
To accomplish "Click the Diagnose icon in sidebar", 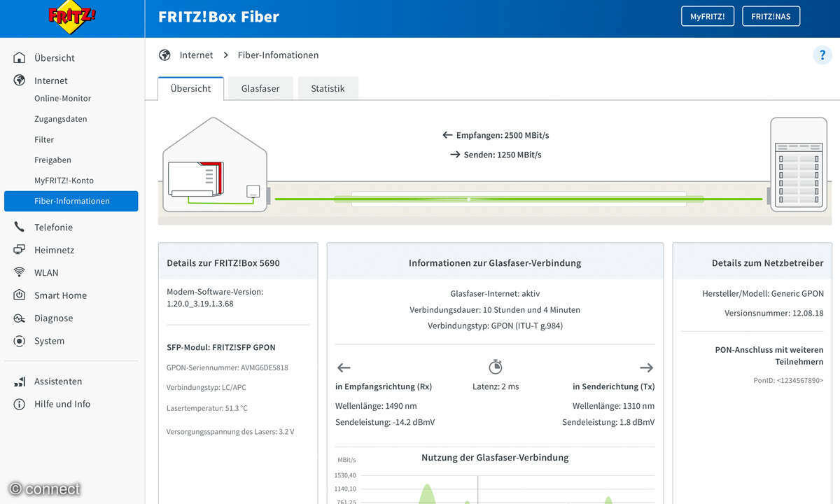I will 20,318.
